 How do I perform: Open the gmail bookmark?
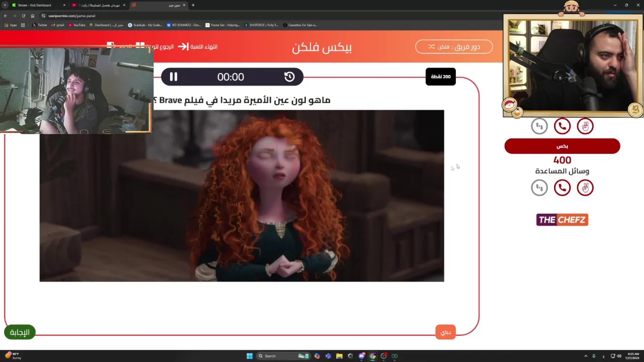click(x=57, y=25)
